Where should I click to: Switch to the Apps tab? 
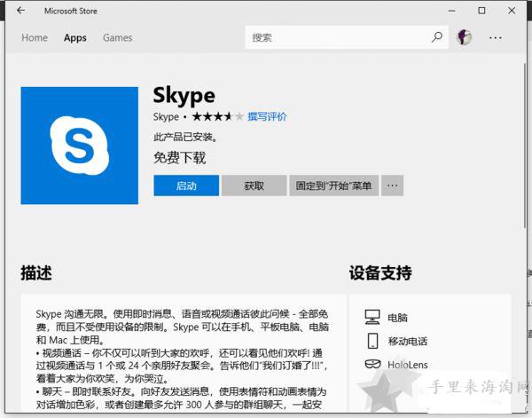tap(75, 37)
